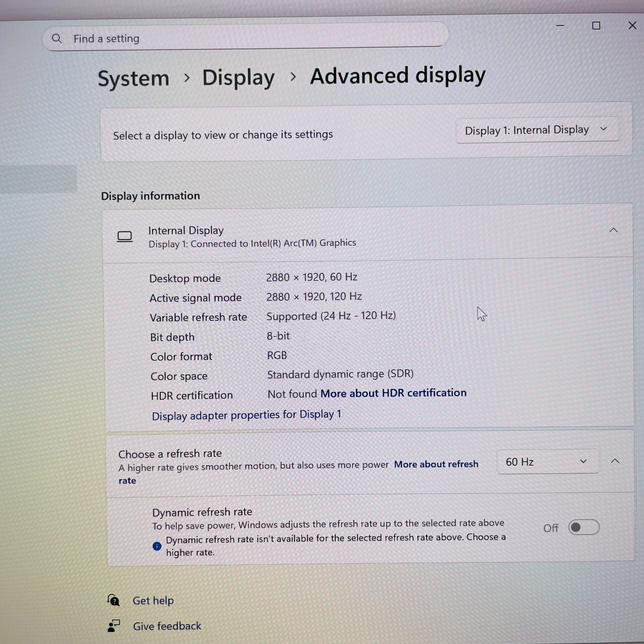The height and width of the screenshot is (644, 644).
Task: Close the Settings window
Action: (x=632, y=25)
